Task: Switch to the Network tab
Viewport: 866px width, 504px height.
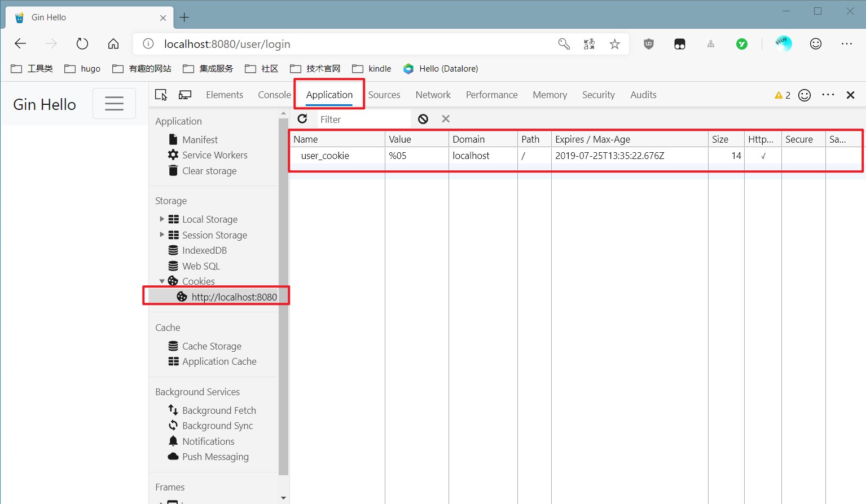Action: tap(433, 95)
